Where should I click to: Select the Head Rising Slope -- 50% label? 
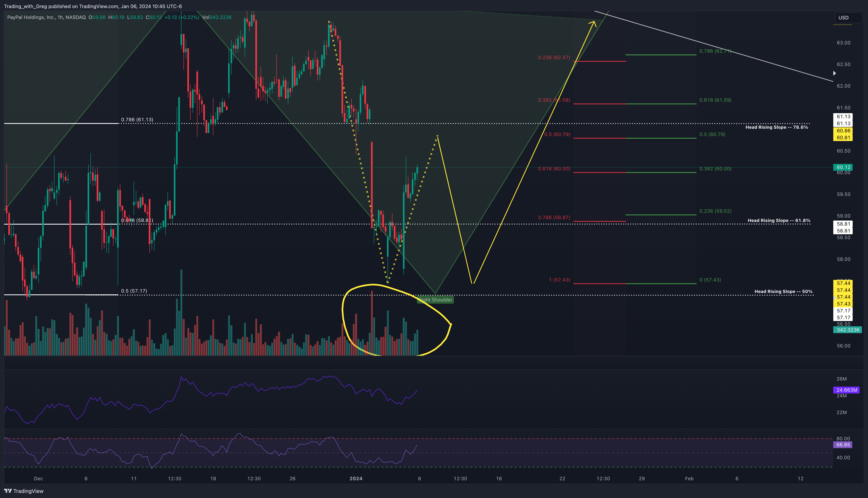click(x=783, y=291)
